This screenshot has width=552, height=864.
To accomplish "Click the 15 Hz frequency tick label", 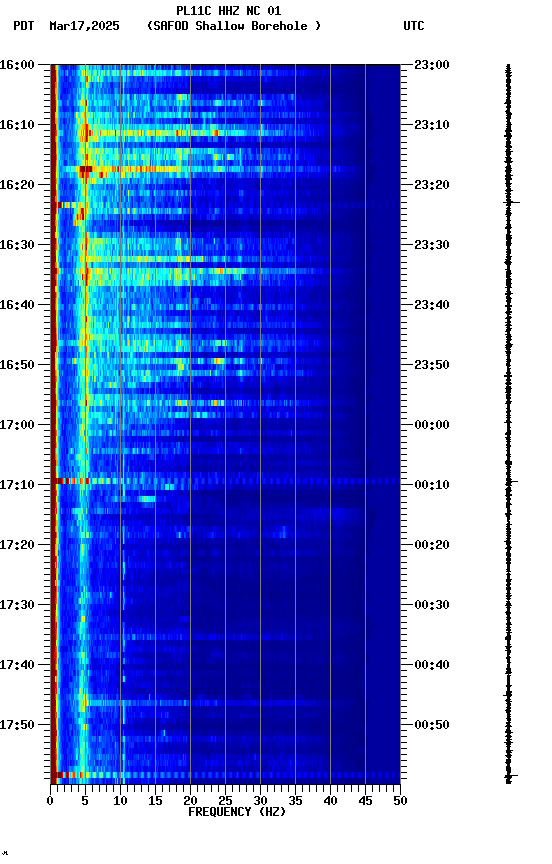I will [155, 801].
